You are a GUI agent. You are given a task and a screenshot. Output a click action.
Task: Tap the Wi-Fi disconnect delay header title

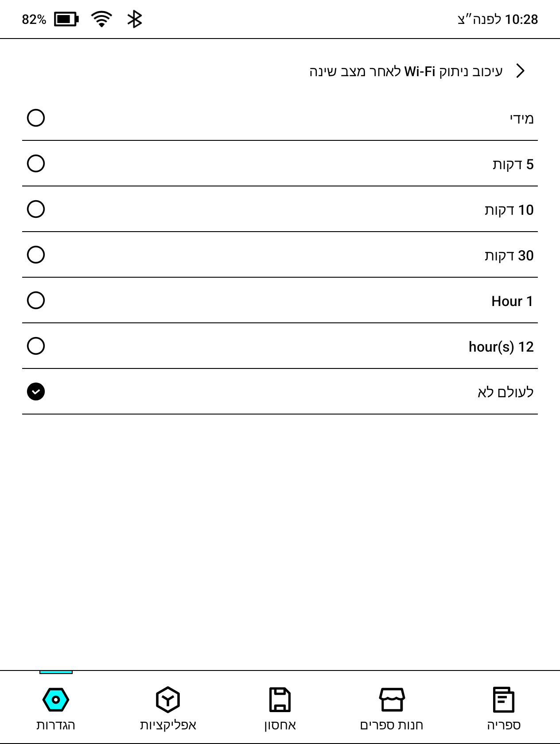pos(406,71)
